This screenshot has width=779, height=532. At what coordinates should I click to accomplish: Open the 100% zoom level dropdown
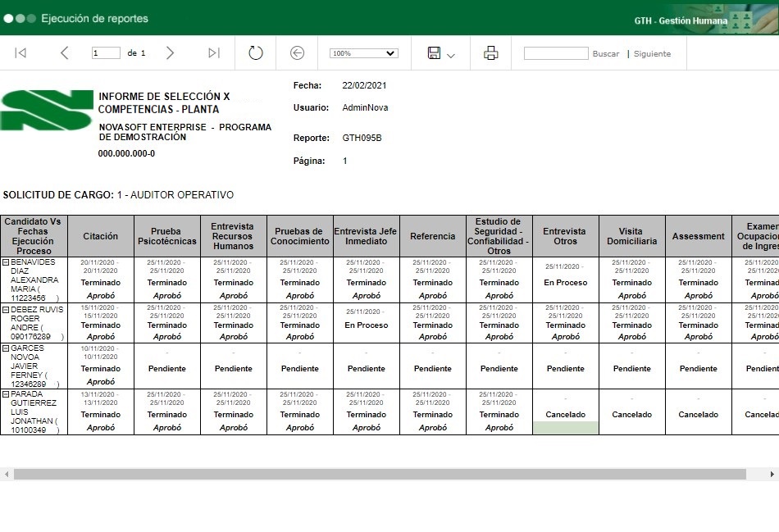pyautogui.click(x=363, y=53)
